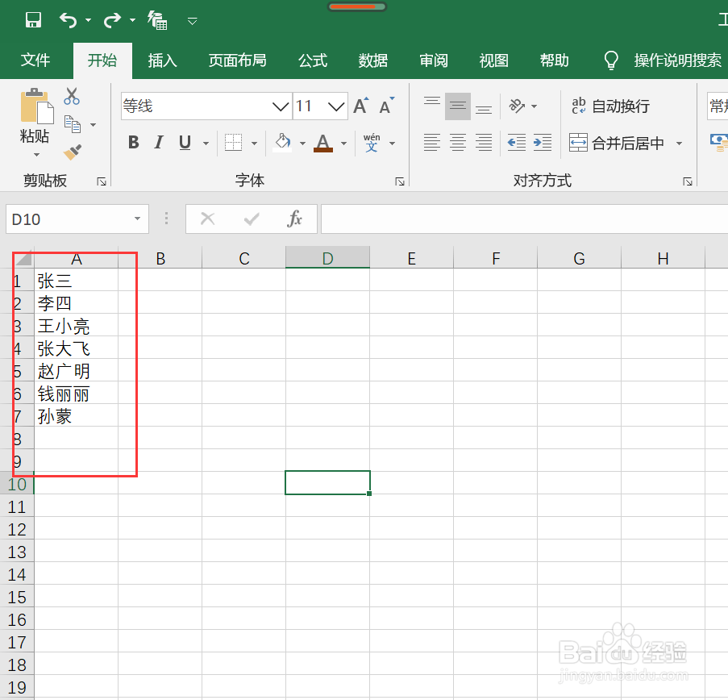This screenshot has height=700, width=728.
Task: Switch to the 帮助 ribbon tab
Action: tap(554, 60)
